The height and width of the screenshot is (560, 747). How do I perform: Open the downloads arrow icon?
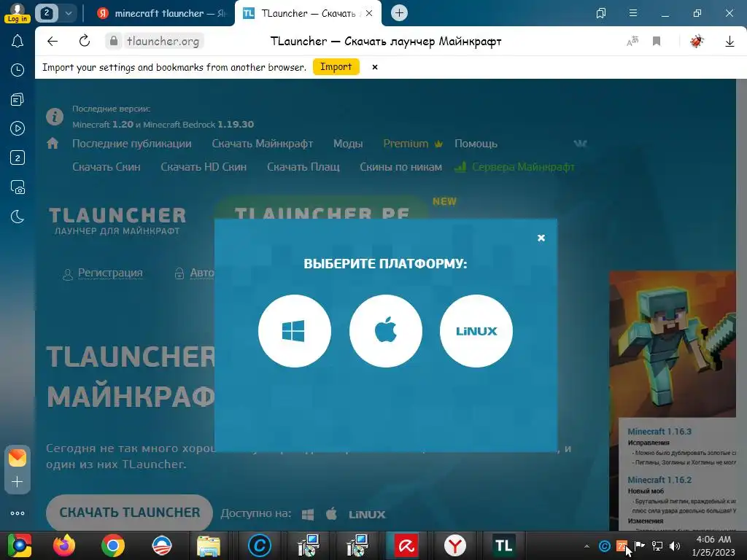[729, 42]
